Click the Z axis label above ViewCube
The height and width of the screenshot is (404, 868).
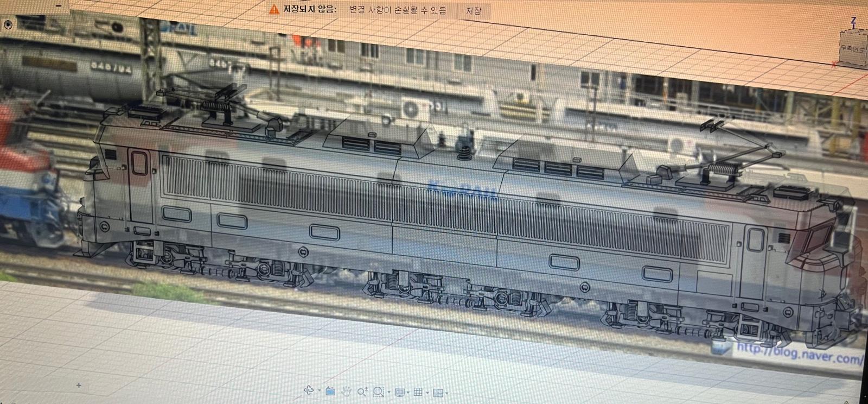pos(854,22)
